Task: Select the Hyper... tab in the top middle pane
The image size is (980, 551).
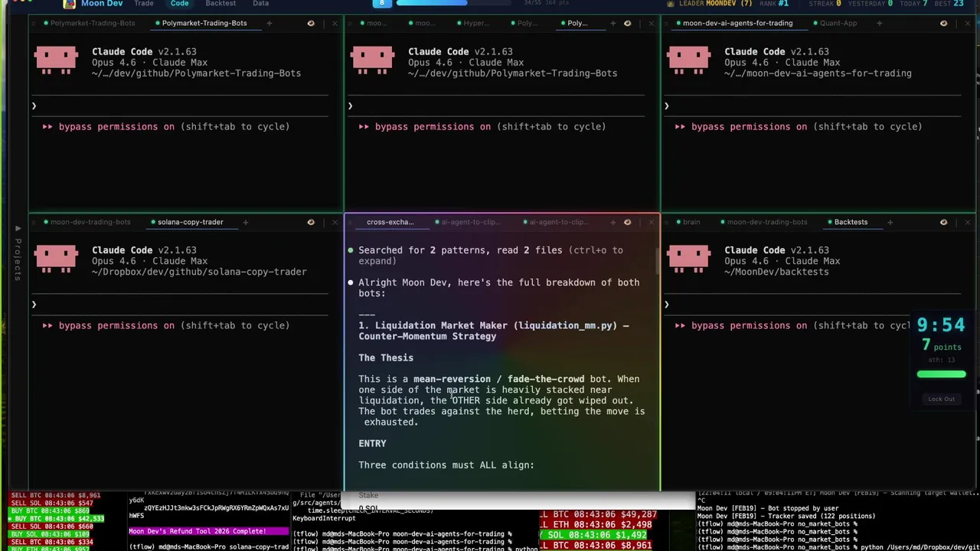Action: 472,23
